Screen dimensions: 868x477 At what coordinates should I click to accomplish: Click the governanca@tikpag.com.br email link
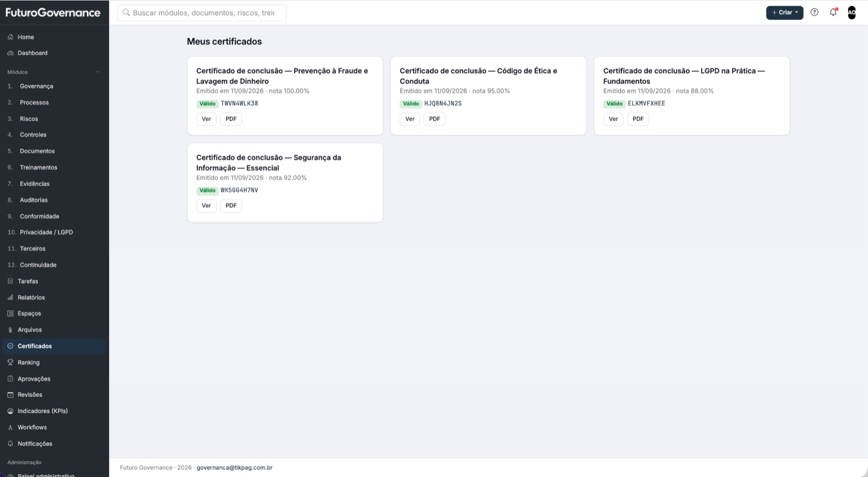pos(234,467)
